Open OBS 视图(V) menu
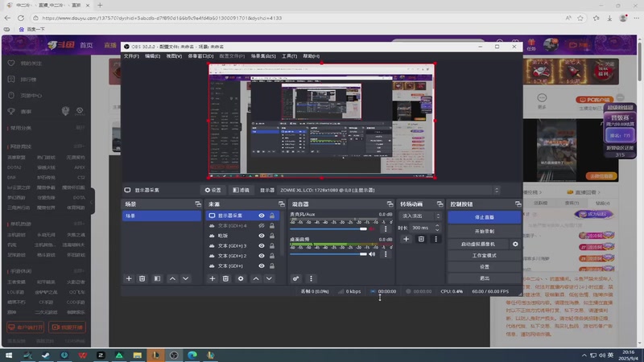 (x=174, y=56)
